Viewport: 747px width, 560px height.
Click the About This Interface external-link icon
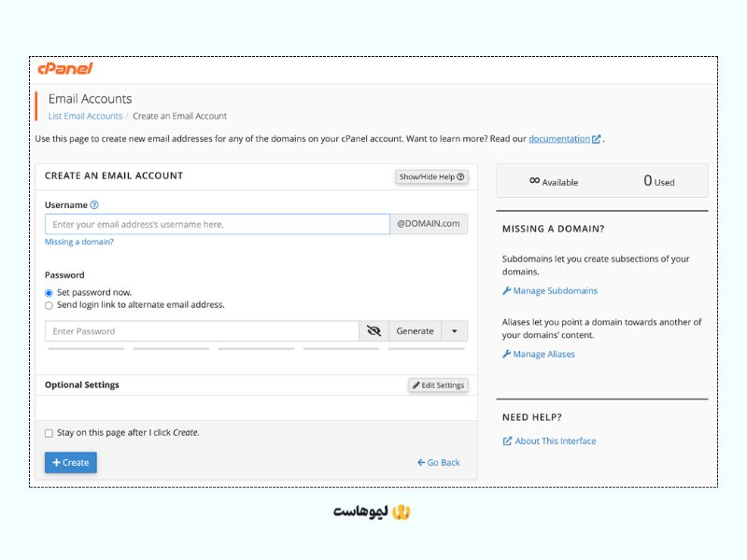coord(507,441)
